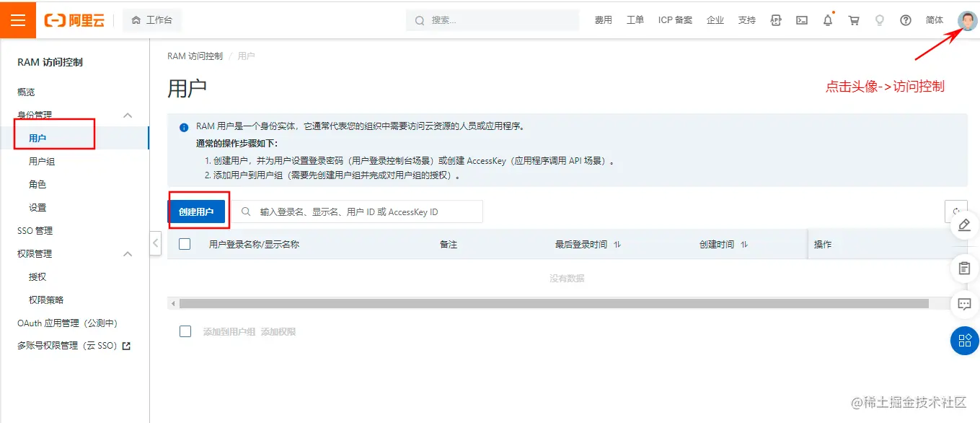The image size is (980, 423).
Task: Toggle the bottom batch-selection checkbox
Action: click(185, 331)
